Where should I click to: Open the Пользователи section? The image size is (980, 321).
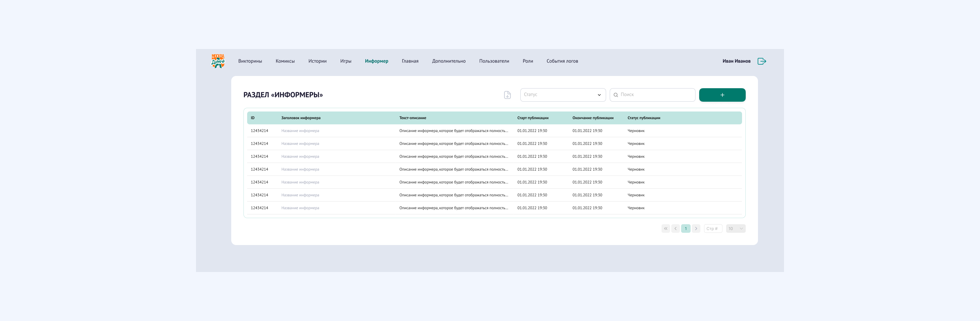pos(494,61)
